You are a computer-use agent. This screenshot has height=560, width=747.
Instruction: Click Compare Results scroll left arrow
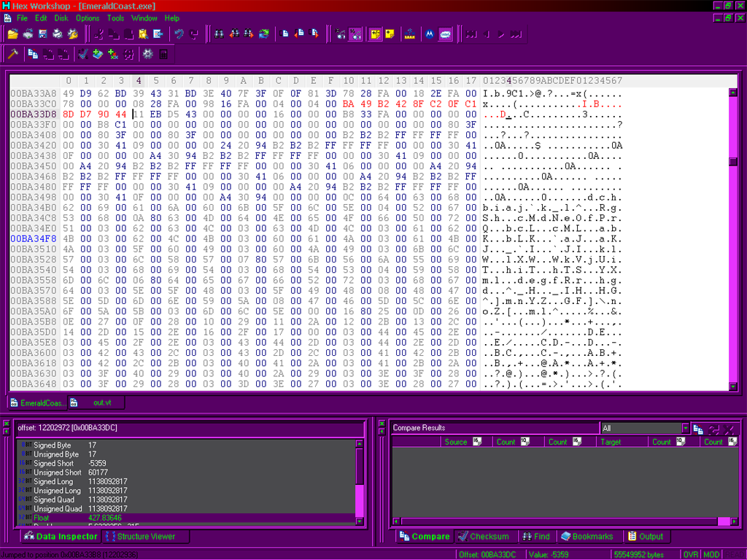click(396, 521)
